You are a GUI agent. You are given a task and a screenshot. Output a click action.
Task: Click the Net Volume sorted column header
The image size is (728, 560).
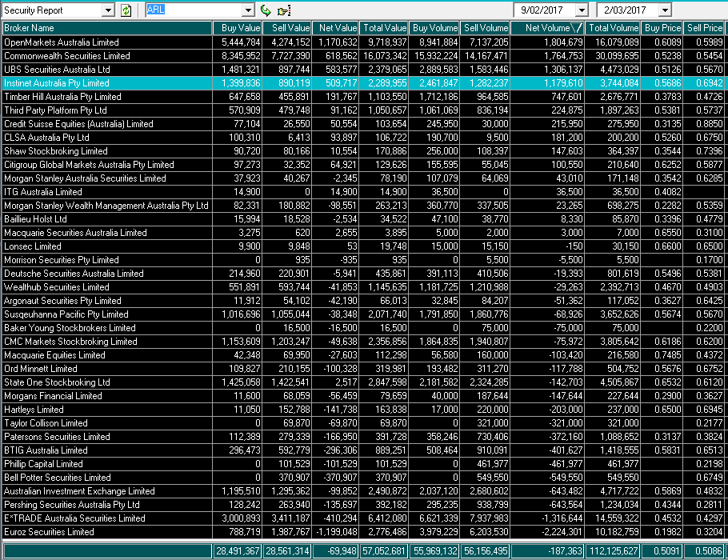point(547,28)
